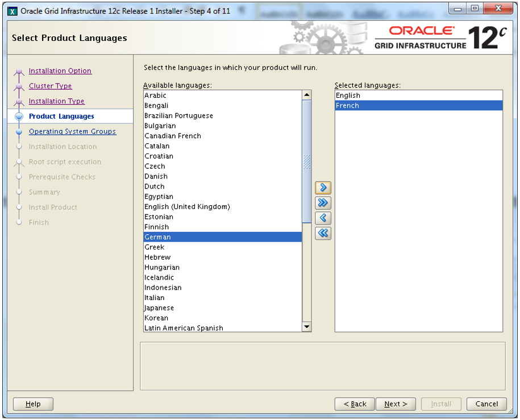
Task: Select Japanese in Available languages
Action: pos(223,308)
